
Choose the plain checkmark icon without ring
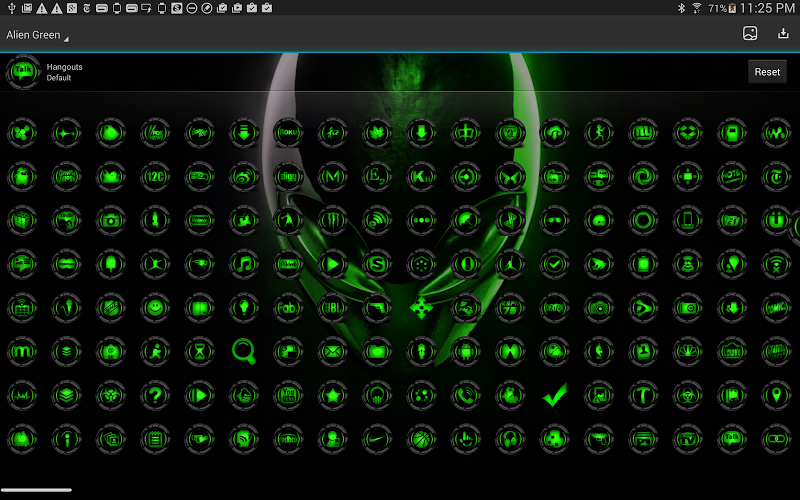pyautogui.click(x=555, y=395)
